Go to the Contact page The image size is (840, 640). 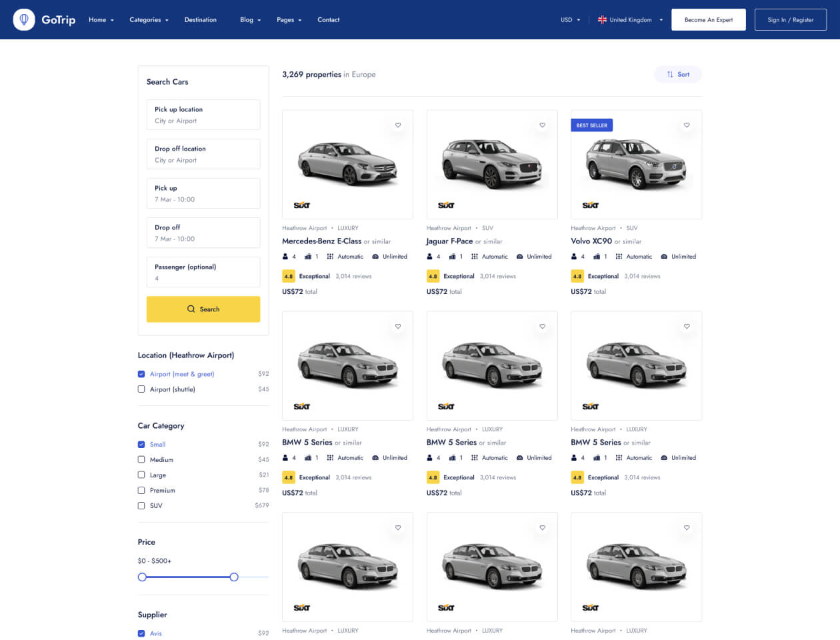328,20
